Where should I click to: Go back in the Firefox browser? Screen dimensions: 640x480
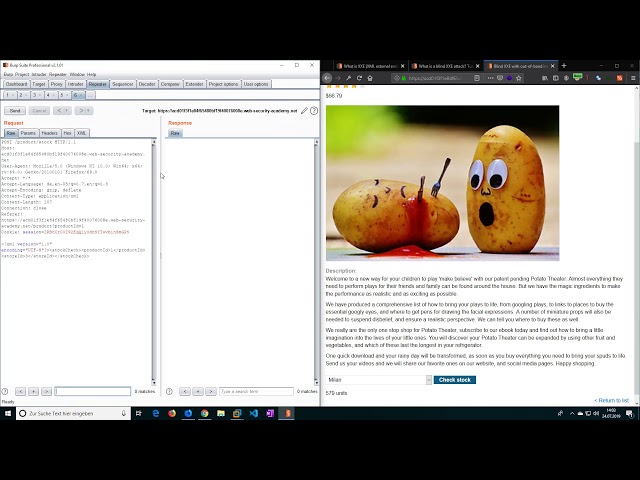[x=327, y=78]
